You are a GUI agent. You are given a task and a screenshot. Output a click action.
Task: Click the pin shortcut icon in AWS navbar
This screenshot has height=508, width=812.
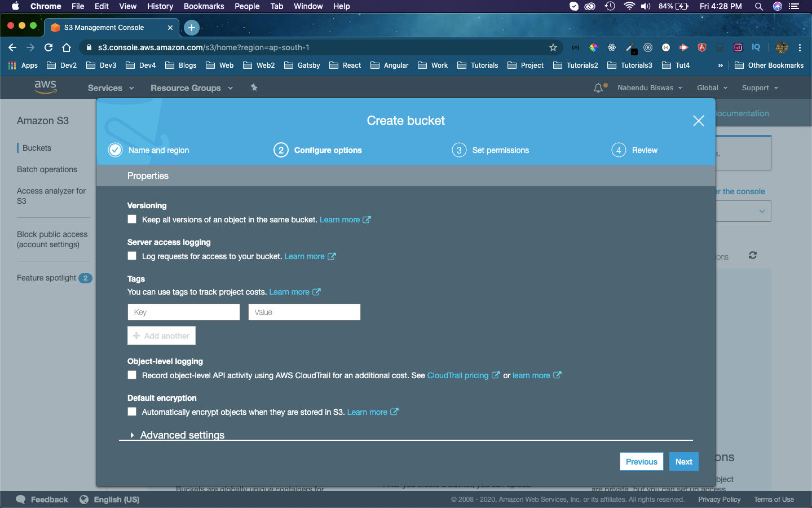coord(254,87)
